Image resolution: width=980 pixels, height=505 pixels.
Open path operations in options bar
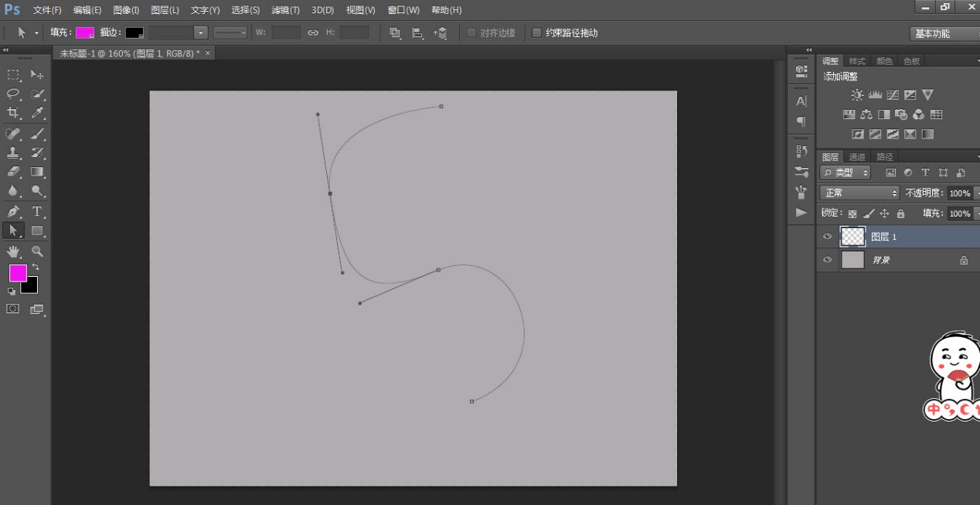coord(395,32)
